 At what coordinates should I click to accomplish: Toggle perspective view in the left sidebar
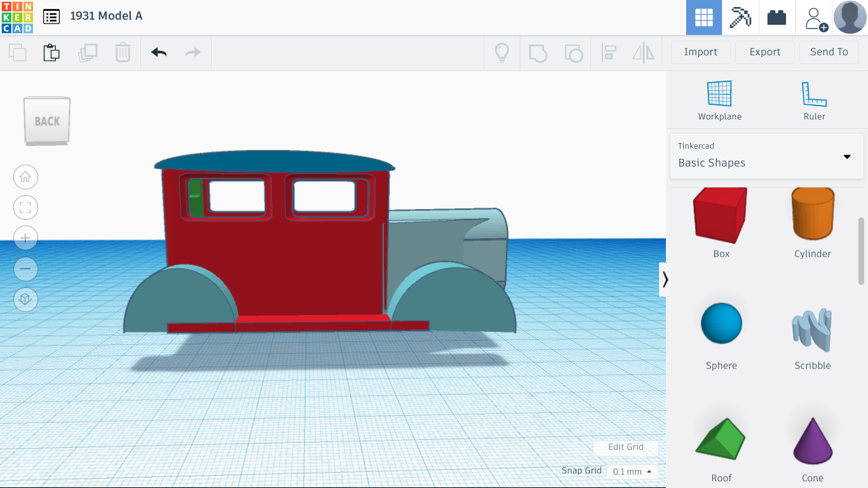[x=25, y=299]
